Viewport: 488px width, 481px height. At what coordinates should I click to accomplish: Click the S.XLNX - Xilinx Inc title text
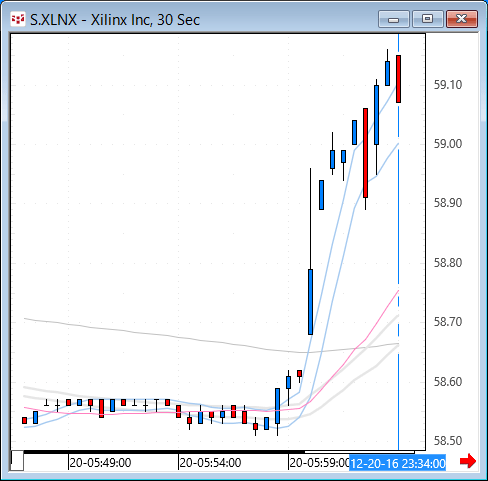[x=115, y=20]
